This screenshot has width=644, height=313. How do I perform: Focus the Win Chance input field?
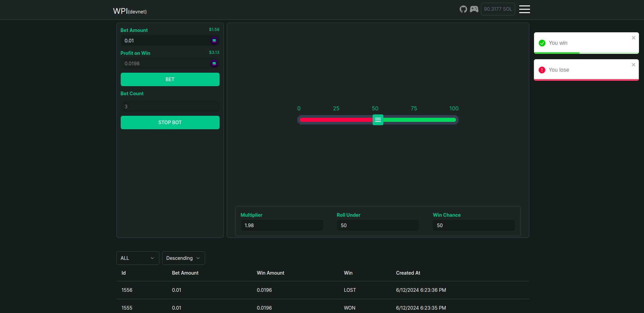pyautogui.click(x=474, y=225)
